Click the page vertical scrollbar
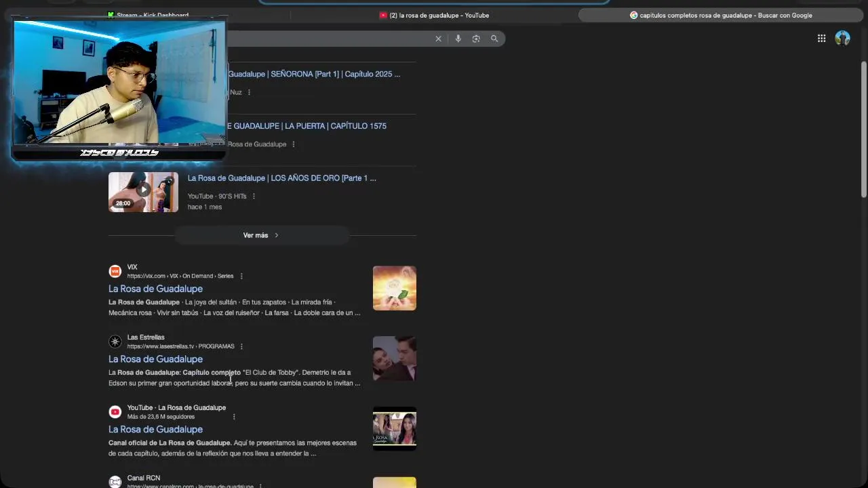 coord(863,129)
